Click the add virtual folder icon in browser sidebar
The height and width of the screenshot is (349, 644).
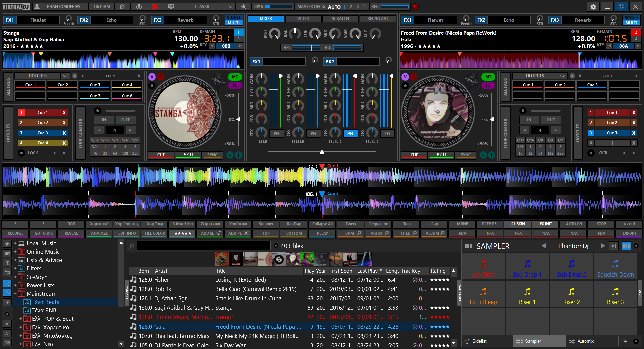click(x=7, y=253)
